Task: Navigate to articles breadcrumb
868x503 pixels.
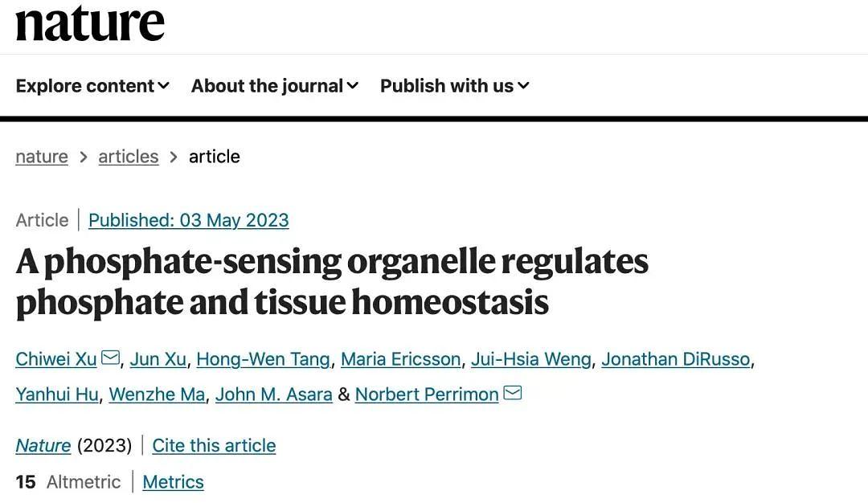Action: pyautogui.click(x=129, y=157)
